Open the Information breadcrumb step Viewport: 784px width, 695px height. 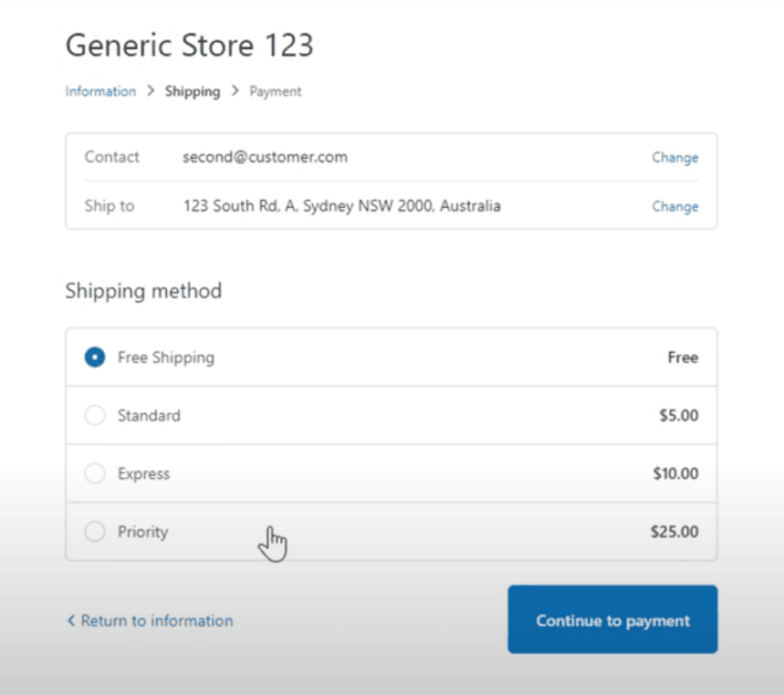click(100, 91)
